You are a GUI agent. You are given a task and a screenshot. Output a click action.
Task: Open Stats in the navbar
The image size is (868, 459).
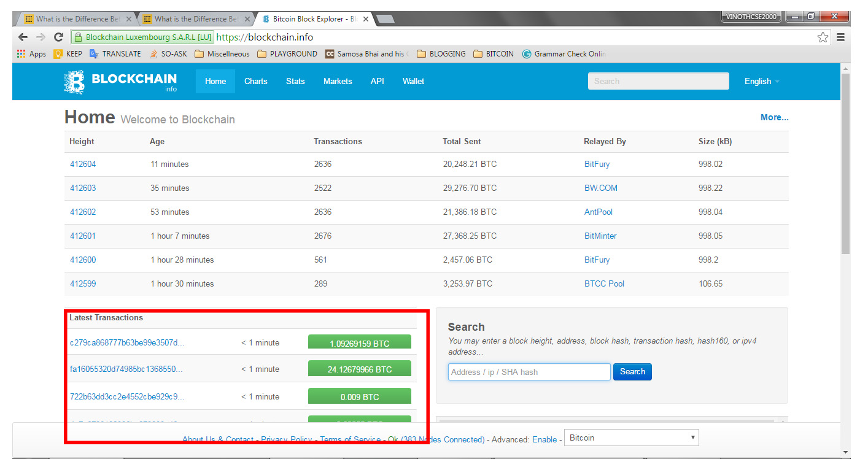click(x=295, y=81)
